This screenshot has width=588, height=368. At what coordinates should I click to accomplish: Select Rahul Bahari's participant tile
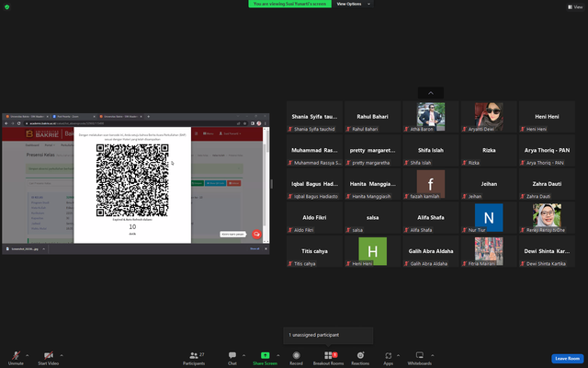click(373, 117)
